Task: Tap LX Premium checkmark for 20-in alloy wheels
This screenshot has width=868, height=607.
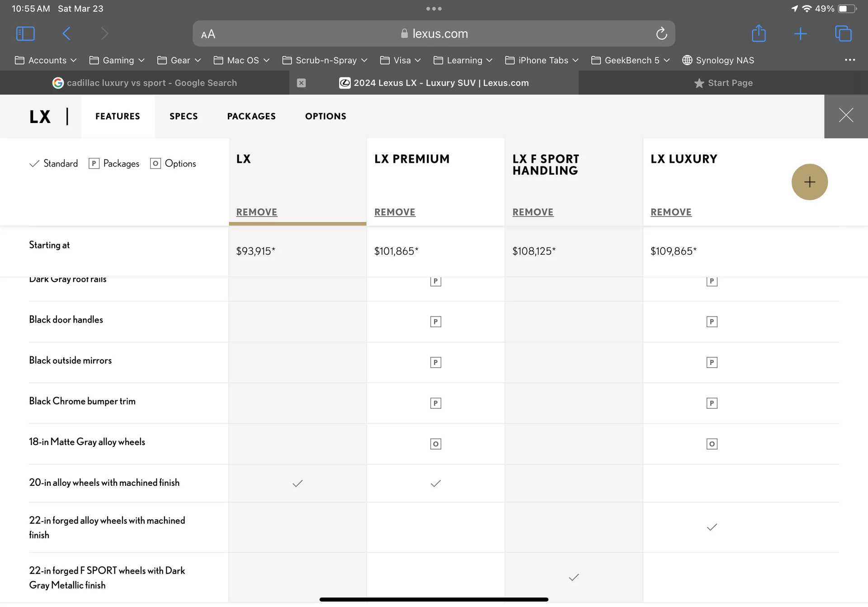Action: click(x=435, y=483)
